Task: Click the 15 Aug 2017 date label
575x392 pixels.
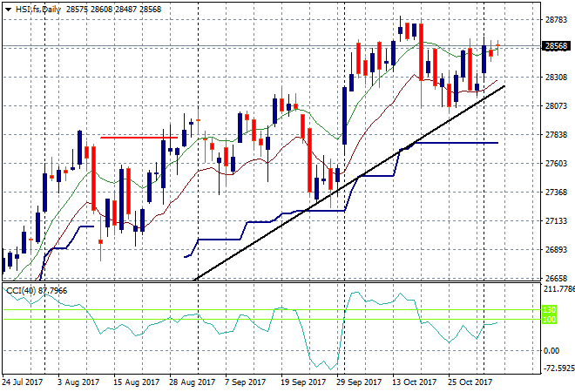Action: pyautogui.click(x=137, y=382)
